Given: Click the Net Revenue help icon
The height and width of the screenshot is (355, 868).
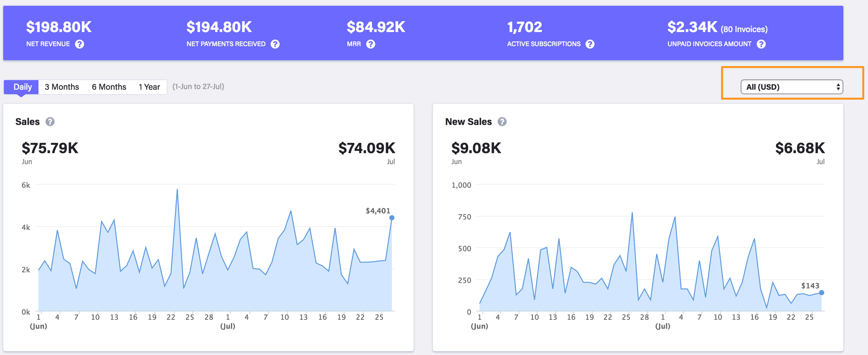Looking at the screenshot, I should pos(80,44).
